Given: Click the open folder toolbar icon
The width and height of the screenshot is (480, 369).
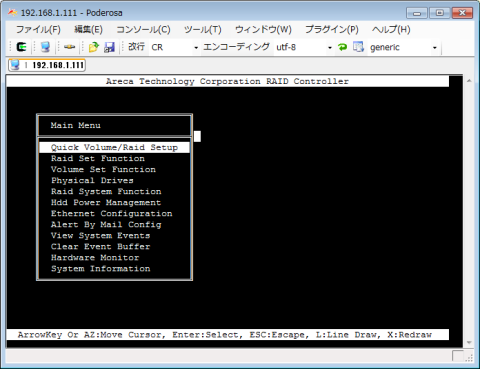Looking at the screenshot, I should tap(94, 47).
